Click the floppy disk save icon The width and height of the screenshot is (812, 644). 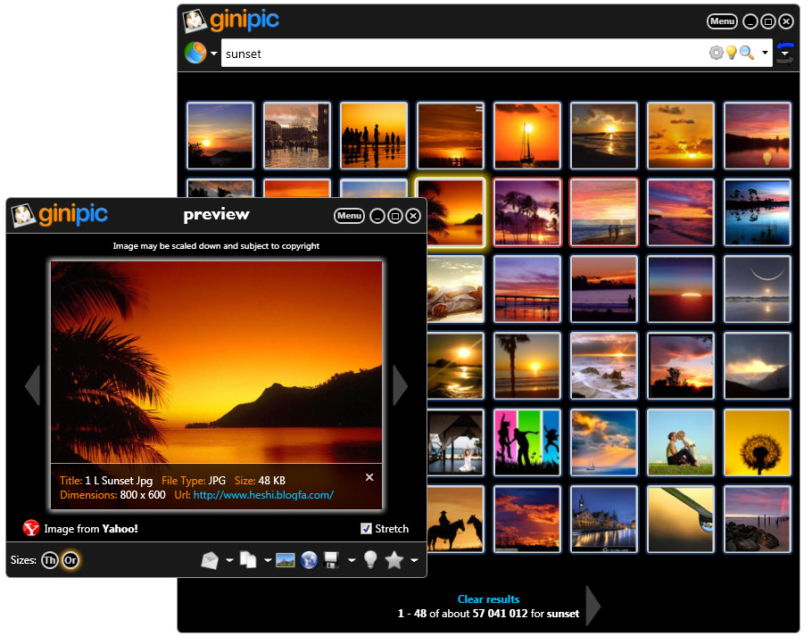331,559
